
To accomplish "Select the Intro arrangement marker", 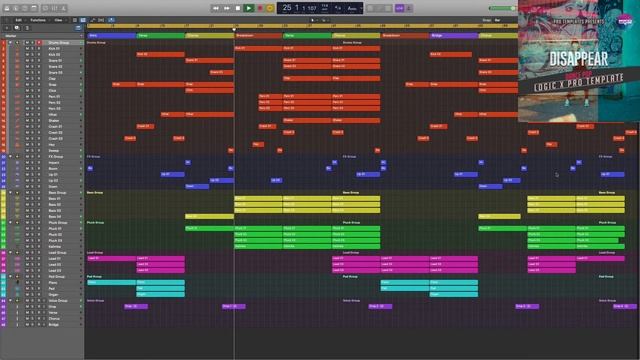I will (x=111, y=36).
